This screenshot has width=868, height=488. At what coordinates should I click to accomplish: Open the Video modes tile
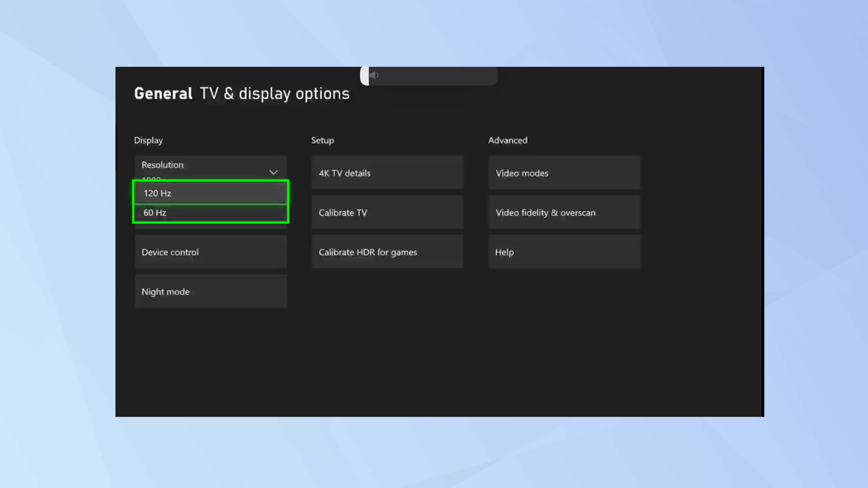[x=564, y=173]
